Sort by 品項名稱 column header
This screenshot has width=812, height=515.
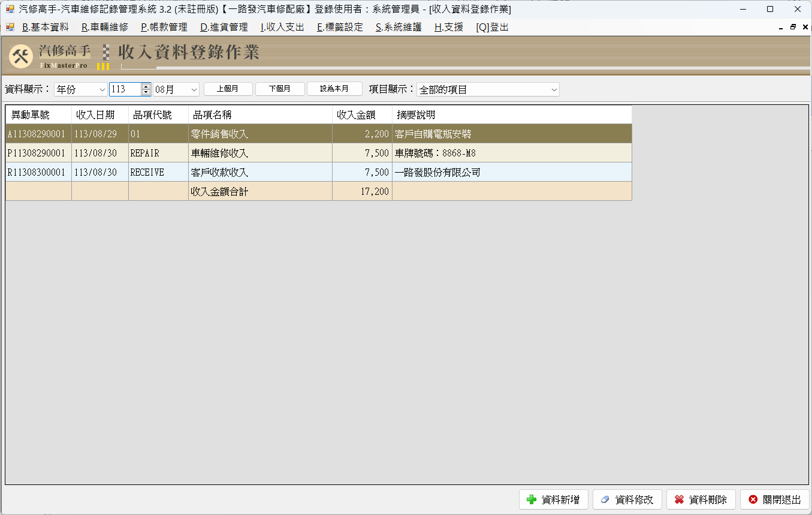pos(260,115)
